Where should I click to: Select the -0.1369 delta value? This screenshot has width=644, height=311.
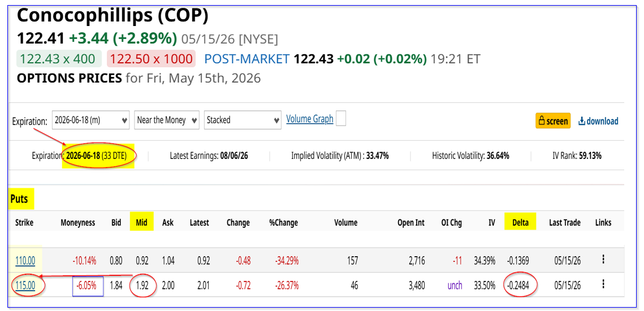(x=517, y=261)
